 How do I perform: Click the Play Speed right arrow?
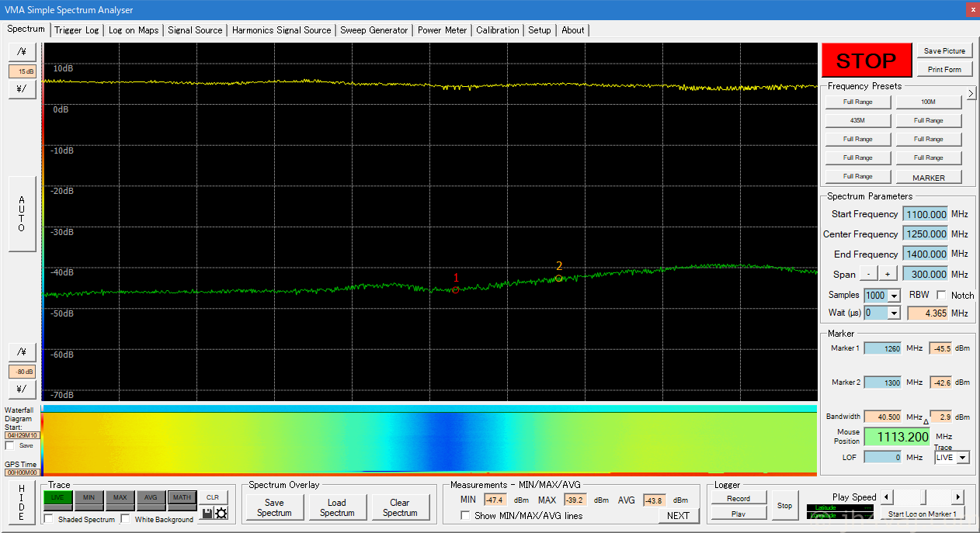pos(958,497)
